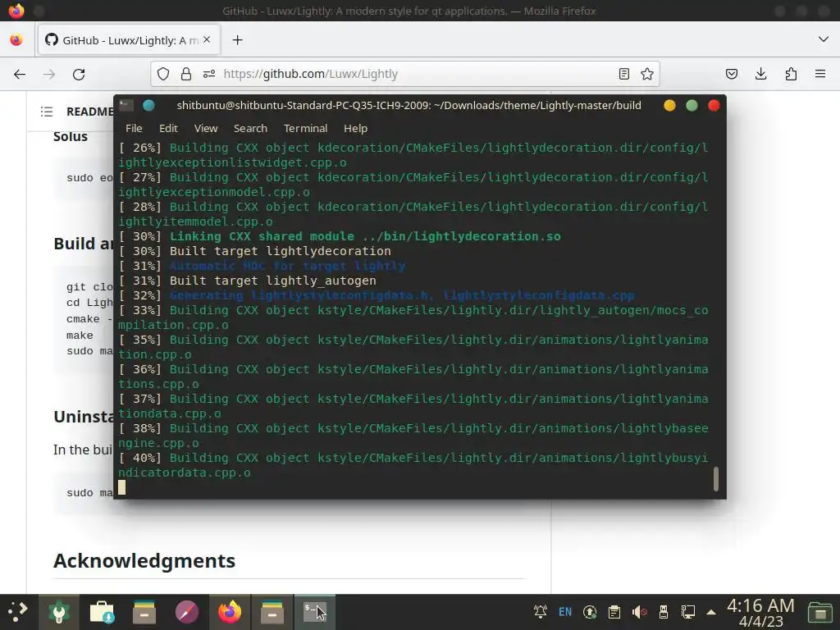
Task: Switch to Firefox in the taskbar
Action: pos(230,612)
